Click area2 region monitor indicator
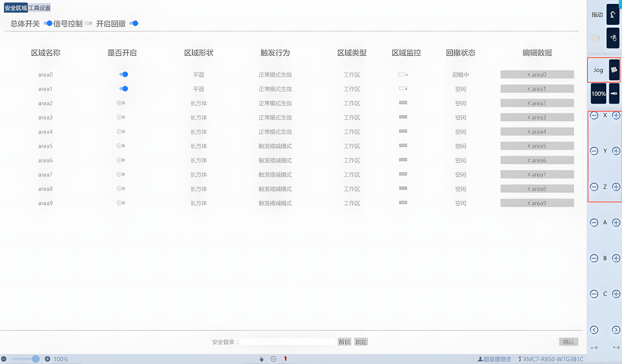Image resolution: width=622 pixels, height=364 pixels. coord(403,103)
